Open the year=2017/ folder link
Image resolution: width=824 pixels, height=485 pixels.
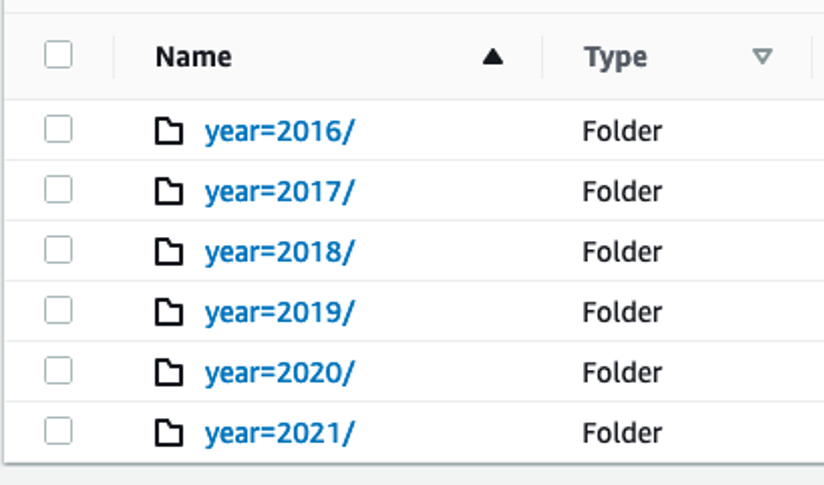coord(280,192)
